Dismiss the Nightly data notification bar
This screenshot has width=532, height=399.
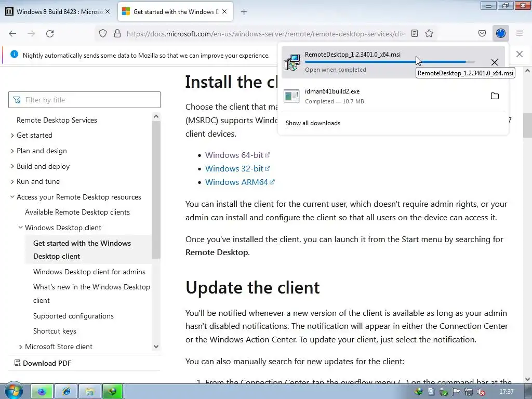point(520,54)
